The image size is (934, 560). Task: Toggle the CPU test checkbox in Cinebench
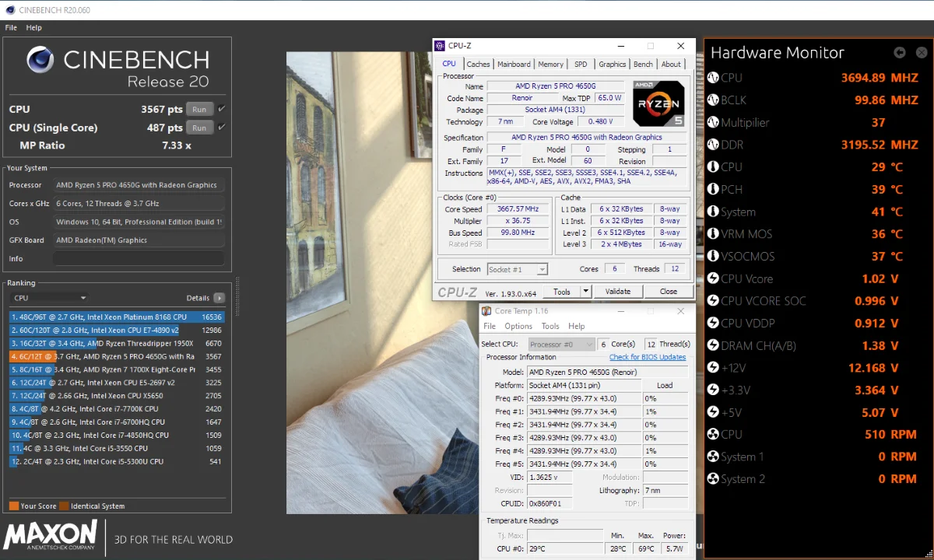pyautogui.click(x=222, y=109)
